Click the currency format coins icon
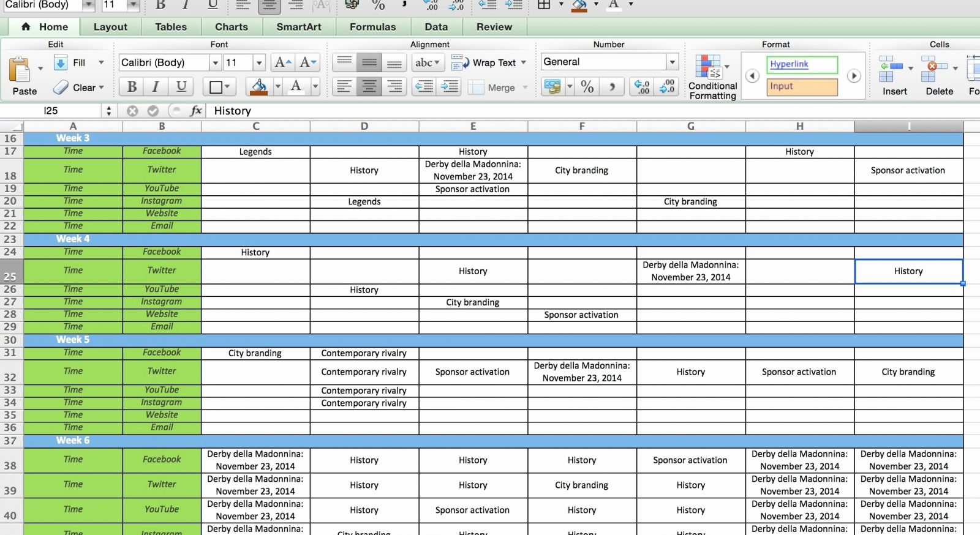Screen dimensions: 980x535 552,87
